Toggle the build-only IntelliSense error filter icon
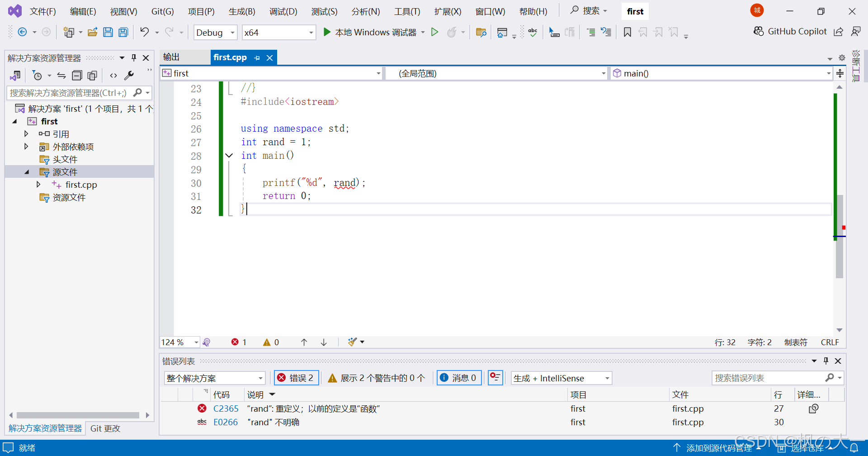The image size is (868, 456). click(495, 377)
